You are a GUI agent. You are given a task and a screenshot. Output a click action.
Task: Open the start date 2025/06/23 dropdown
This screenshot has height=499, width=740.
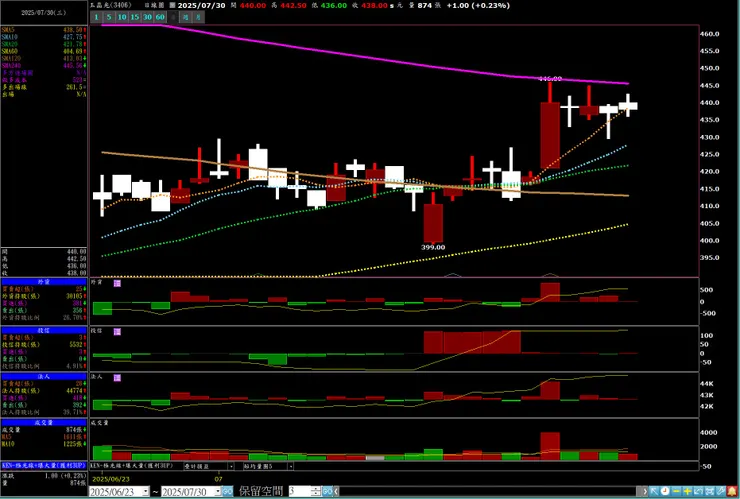coord(145,491)
